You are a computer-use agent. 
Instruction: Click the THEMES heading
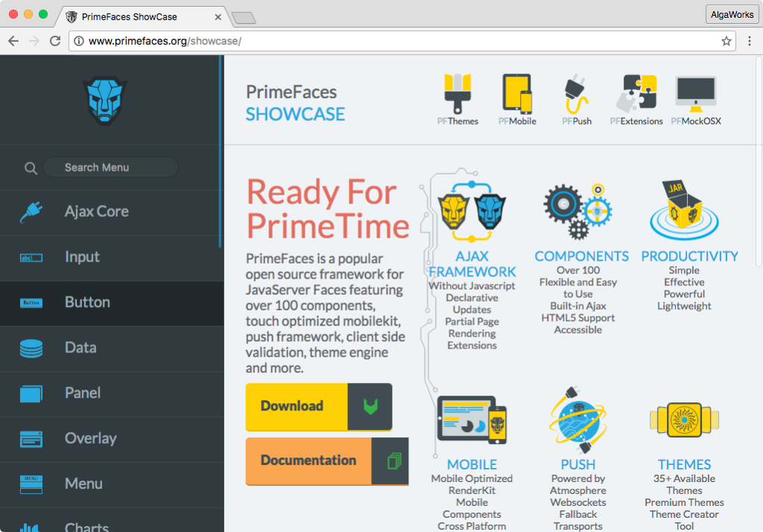click(684, 464)
